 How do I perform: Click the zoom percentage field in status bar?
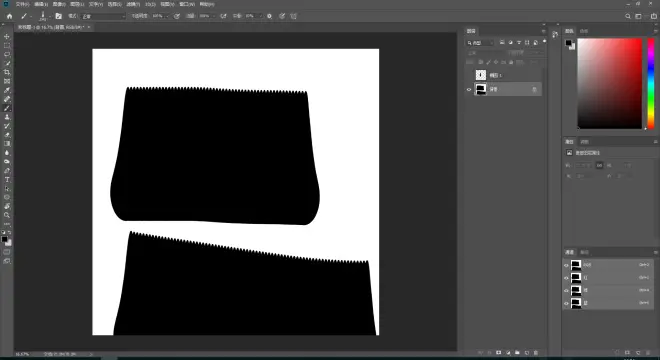pos(22,354)
